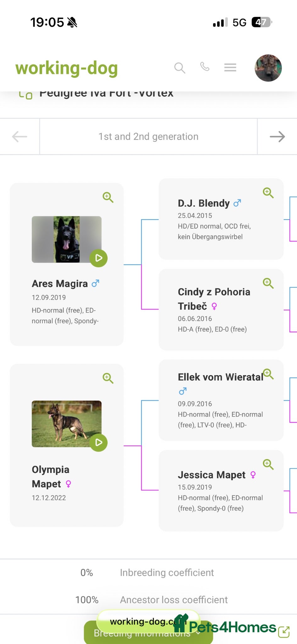Open the search magnifier in header
Screen dimensions: 297x644
click(x=180, y=68)
